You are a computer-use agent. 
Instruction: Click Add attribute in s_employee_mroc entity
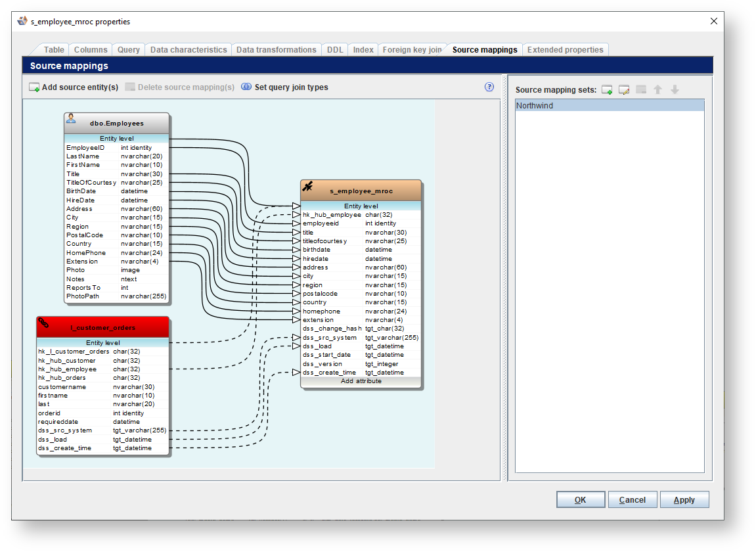tap(361, 381)
